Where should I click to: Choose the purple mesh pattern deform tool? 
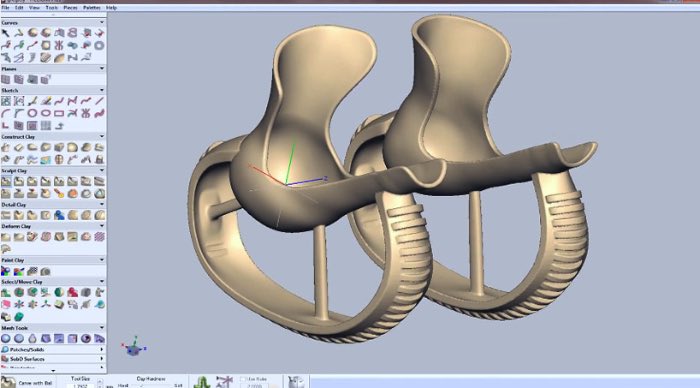tap(99, 237)
